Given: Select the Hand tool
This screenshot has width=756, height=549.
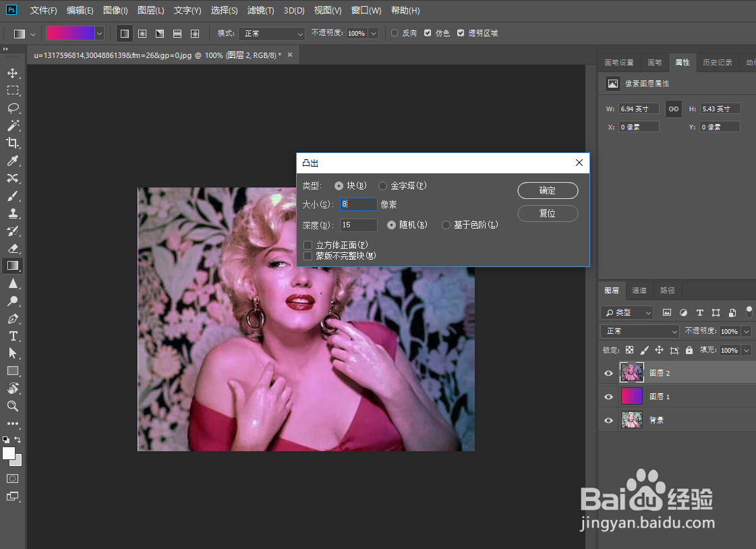Looking at the screenshot, I should [x=13, y=388].
